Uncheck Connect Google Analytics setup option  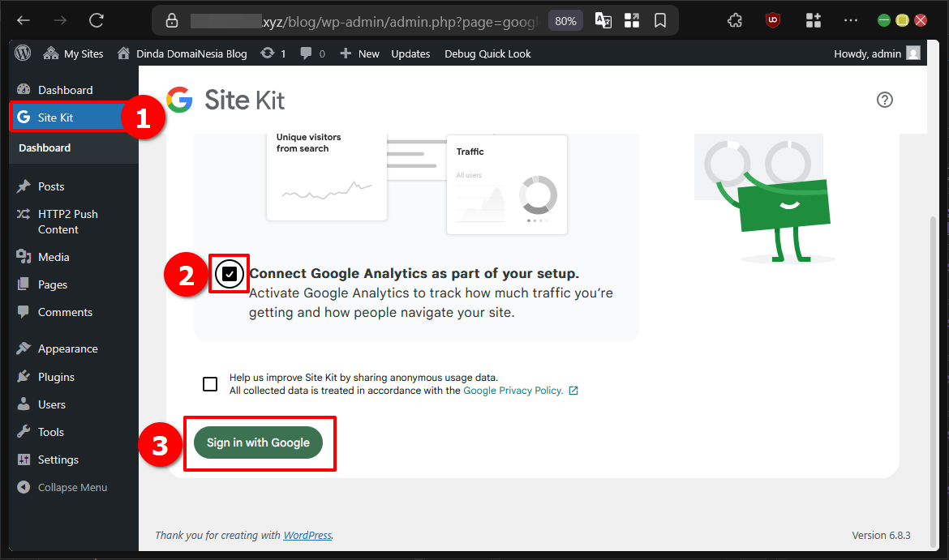[229, 274]
